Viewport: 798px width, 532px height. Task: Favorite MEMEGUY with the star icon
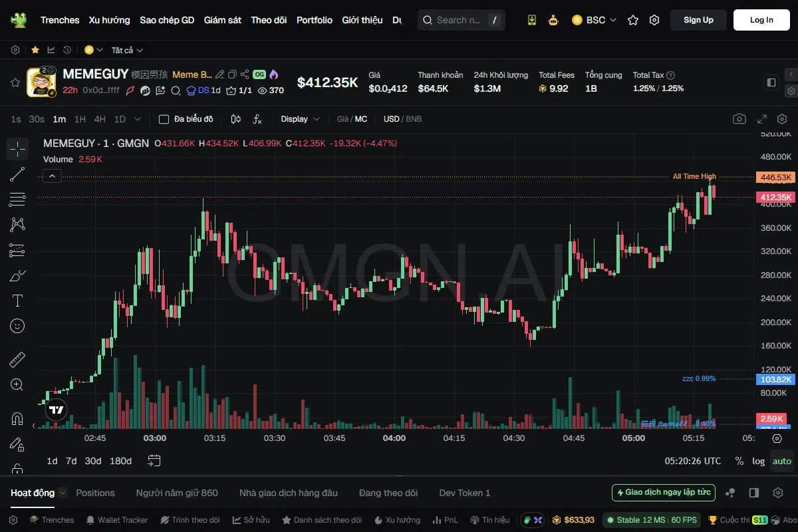point(15,82)
